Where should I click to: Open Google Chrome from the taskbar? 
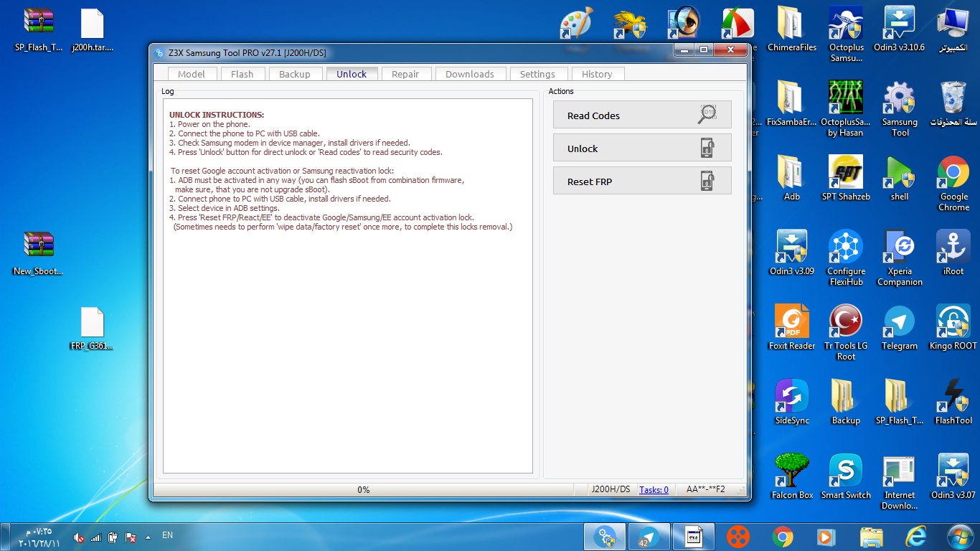[x=783, y=536]
